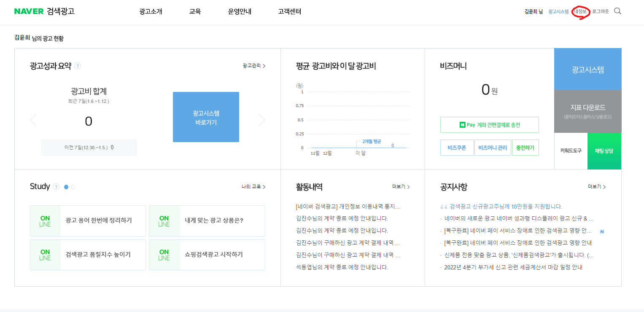Open the 키워드도구 tile
The image size is (644, 312).
[571, 151]
